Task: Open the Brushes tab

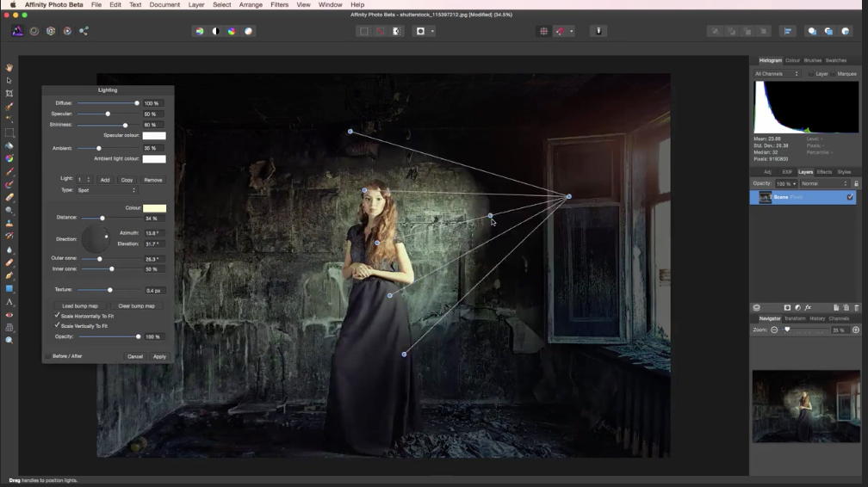Action: coord(812,60)
